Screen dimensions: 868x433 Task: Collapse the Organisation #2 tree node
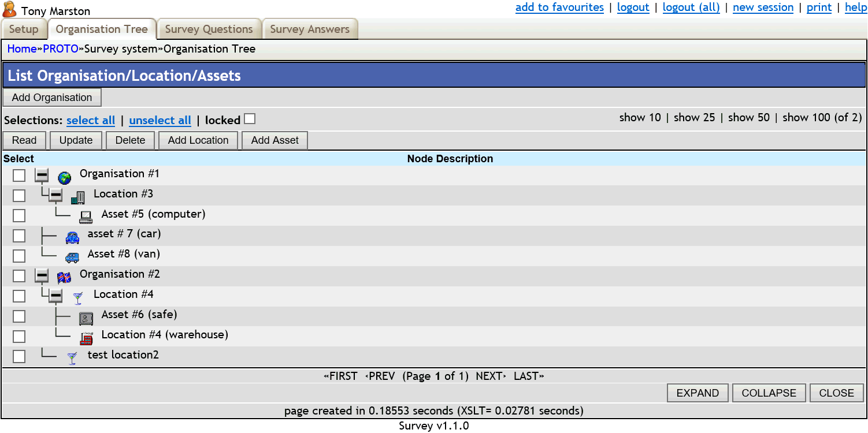tap(41, 276)
